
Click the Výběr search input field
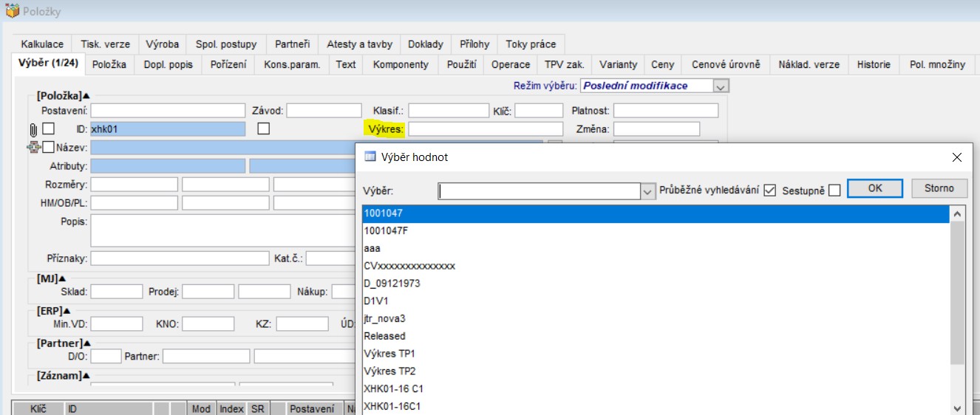tap(539, 191)
